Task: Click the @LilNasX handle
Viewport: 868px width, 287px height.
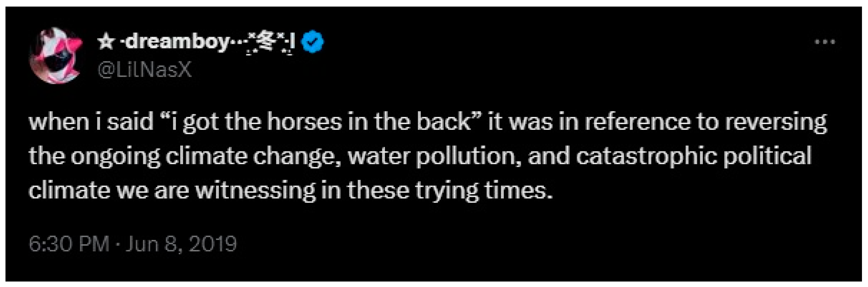Action: click(145, 70)
